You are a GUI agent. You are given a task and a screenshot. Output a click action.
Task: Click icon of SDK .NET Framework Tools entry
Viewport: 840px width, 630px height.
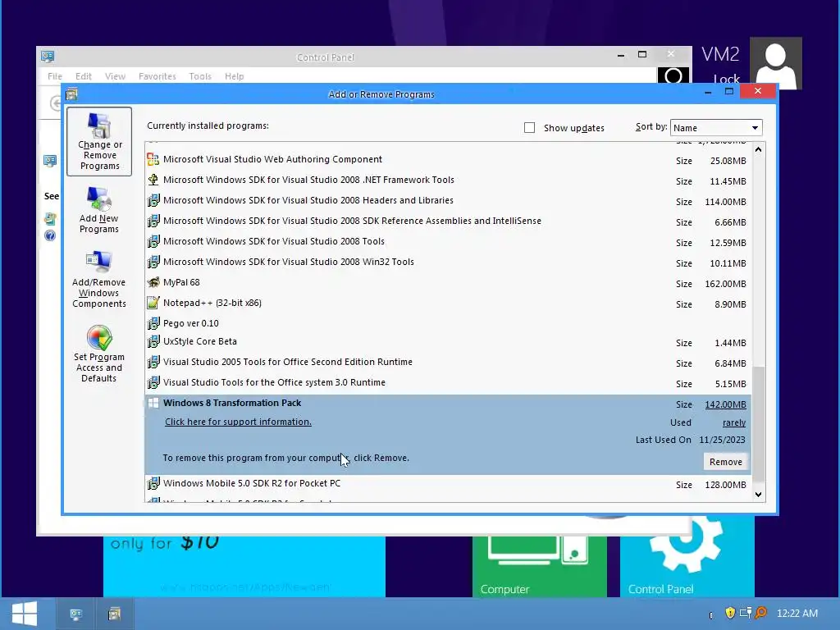pyautogui.click(x=153, y=180)
